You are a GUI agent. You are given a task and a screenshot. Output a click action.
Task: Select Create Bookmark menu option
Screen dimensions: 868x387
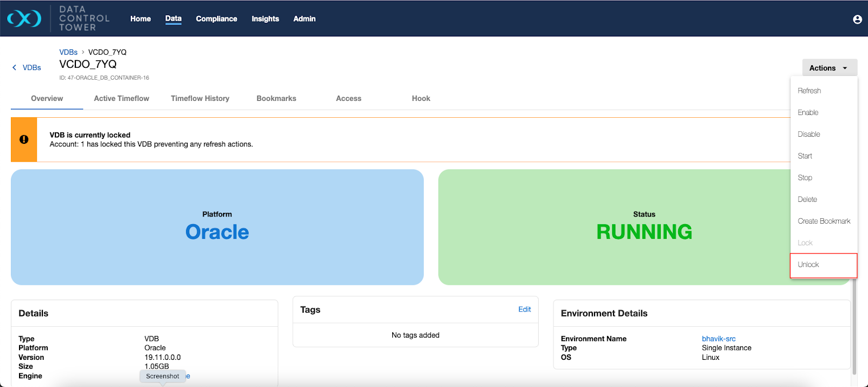[824, 221]
